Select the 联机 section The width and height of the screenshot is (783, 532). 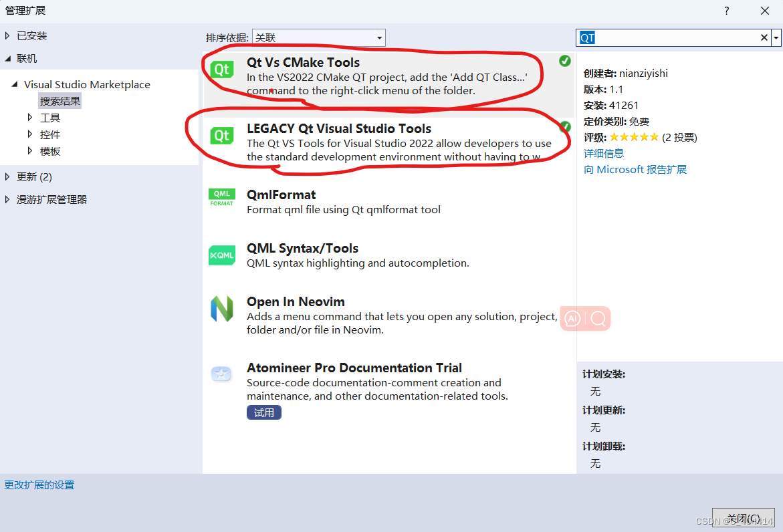point(27,58)
